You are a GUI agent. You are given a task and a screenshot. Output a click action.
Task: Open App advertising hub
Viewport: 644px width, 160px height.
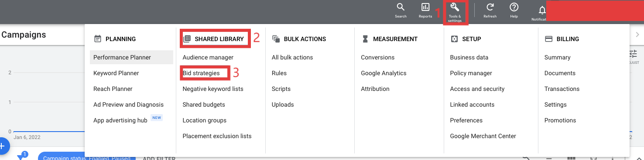[120, 120]
